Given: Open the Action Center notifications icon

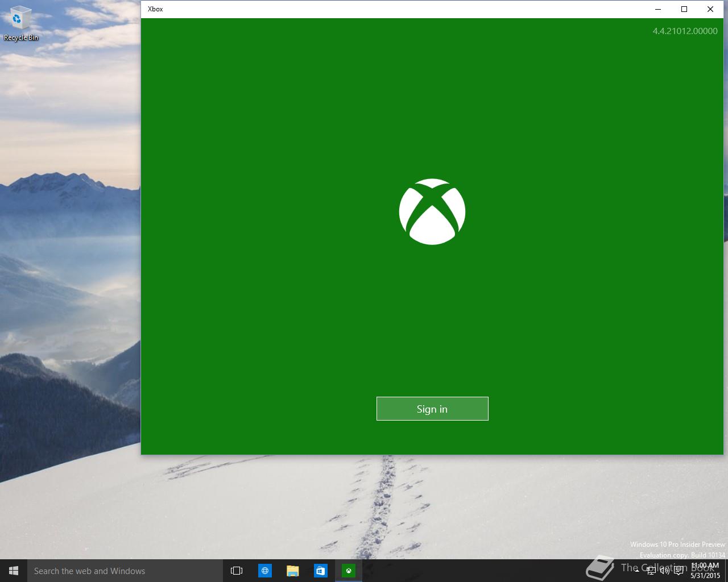Looking at the screenshot, I should tap(679, 571).
